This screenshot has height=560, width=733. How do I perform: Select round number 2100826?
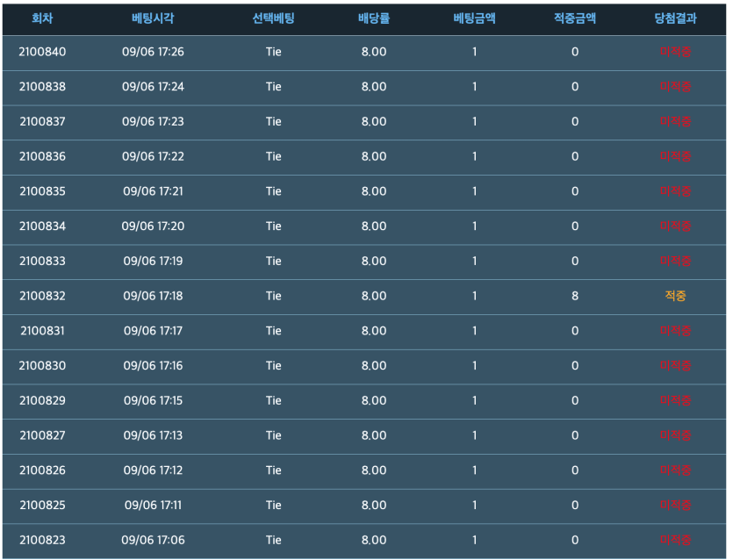click(42, 470)
